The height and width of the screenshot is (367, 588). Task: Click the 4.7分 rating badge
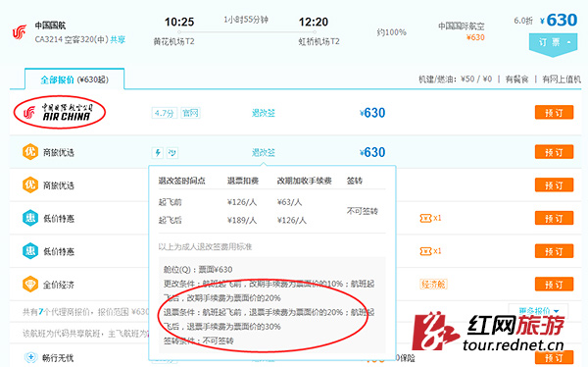[x=165, y=113]
